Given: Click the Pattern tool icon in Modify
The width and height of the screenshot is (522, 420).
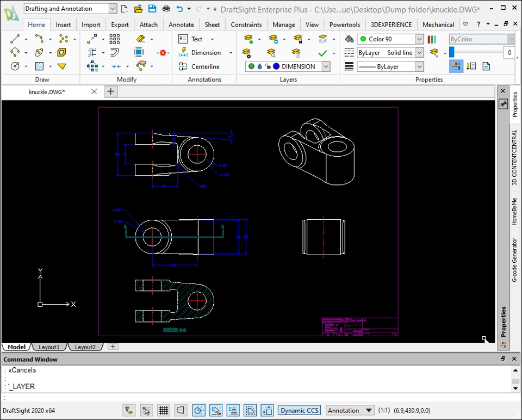Looking at the screenshot, I should click(x=115, y=39).
